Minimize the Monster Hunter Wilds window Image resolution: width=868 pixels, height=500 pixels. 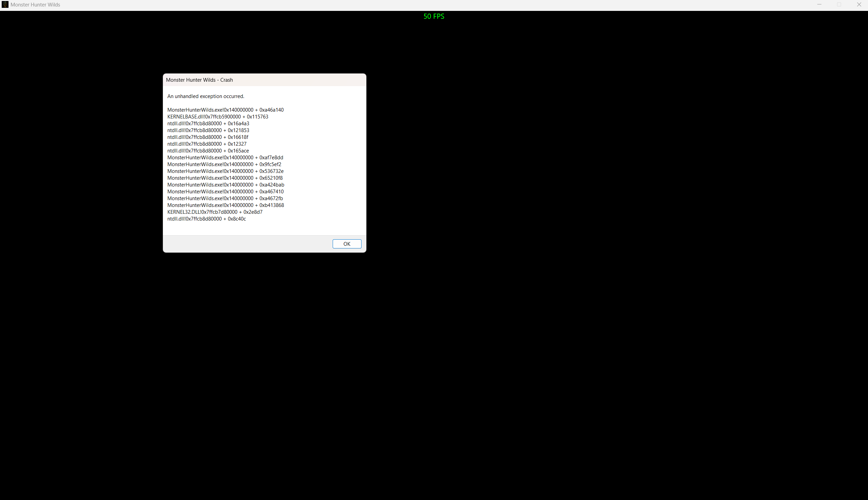(819, 4)
